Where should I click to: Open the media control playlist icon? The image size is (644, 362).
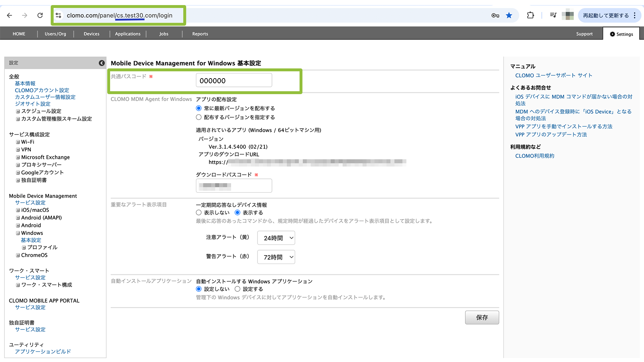coord(553,15)
